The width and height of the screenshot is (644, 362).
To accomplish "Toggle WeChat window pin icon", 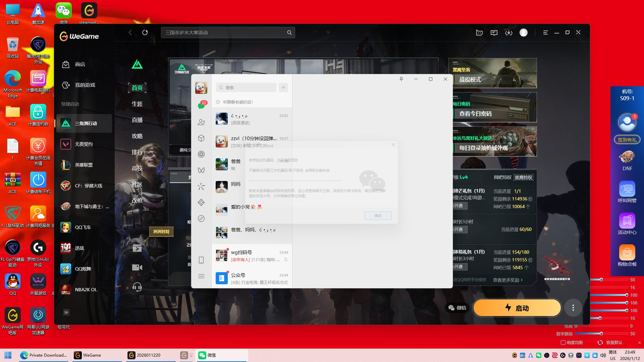I will pyautogui.click(x=401, y=79).
